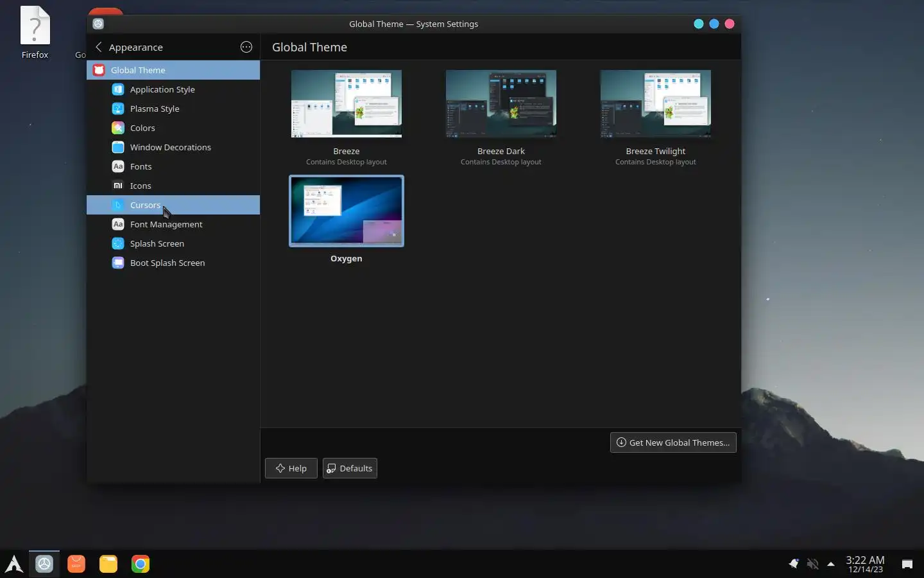Open Application Style settings
The height and width of the screenshot is (578, 924).
click(173, 89)
